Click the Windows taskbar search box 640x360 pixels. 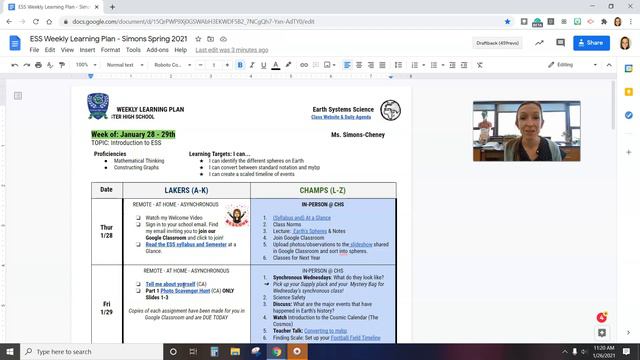point(91,351)
